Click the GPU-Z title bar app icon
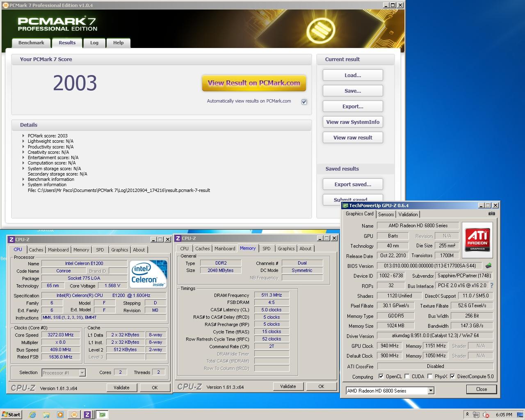This screenshot has height=420, width=525. 345,205
